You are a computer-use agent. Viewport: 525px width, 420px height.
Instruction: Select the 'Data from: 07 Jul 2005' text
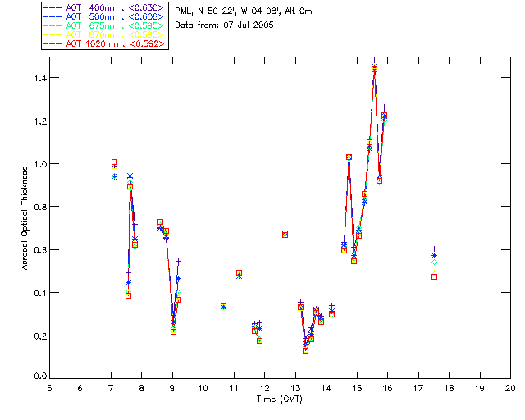222,26
